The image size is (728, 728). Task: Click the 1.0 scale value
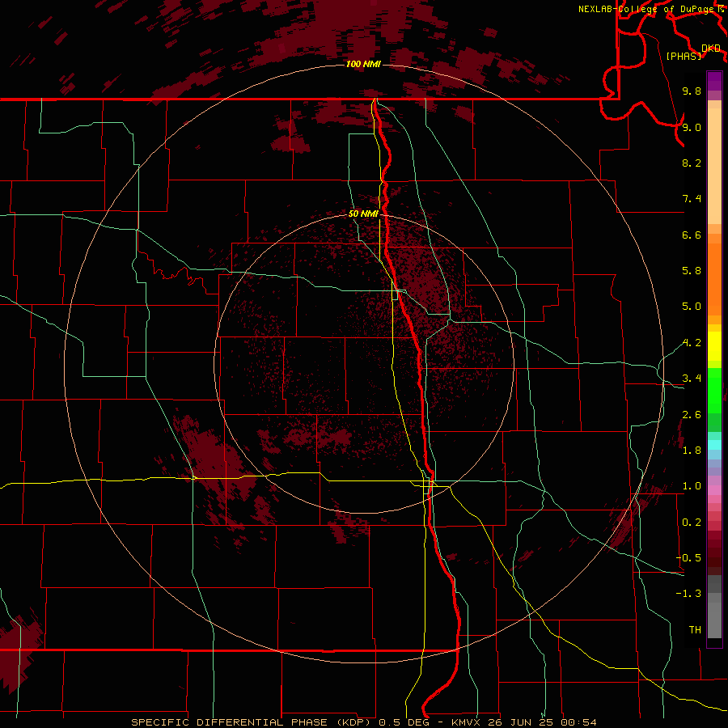click(692, 486)
